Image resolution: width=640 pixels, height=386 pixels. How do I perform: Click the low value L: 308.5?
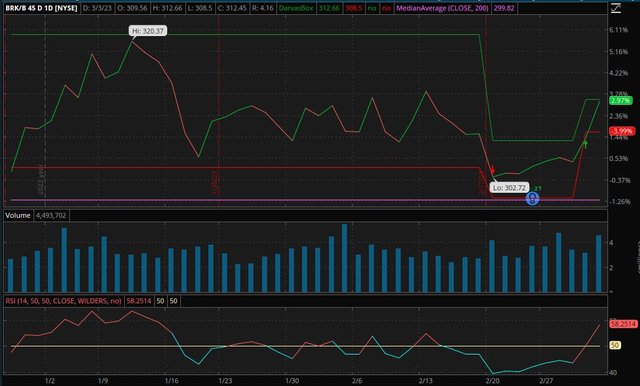[x=200, y=8]
